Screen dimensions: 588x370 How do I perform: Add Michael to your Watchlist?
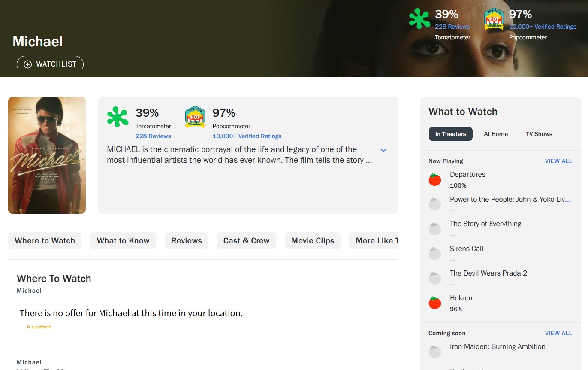pos(50,63)
